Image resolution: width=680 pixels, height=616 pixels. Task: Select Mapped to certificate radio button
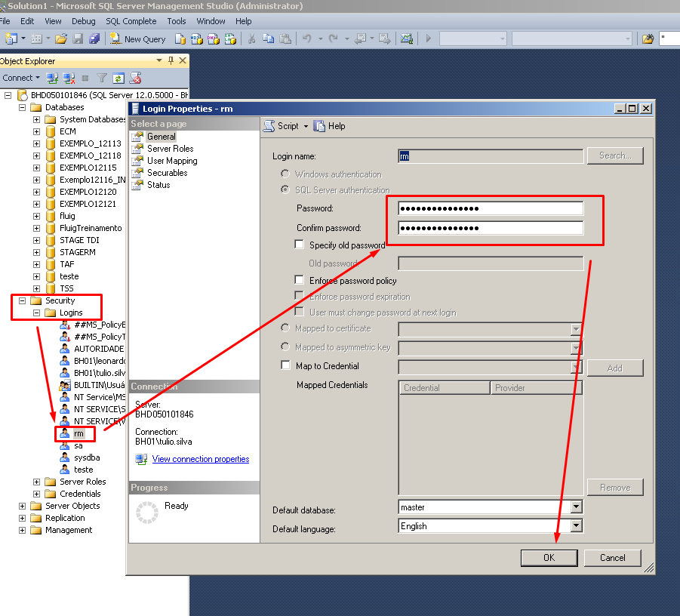point(285,328)
